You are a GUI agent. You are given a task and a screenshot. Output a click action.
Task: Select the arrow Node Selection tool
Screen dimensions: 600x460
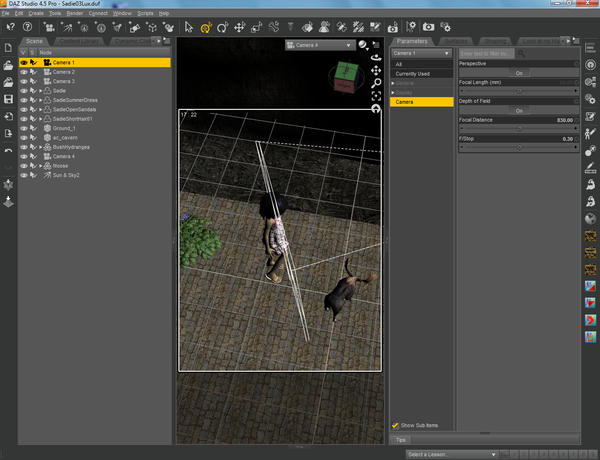(x=187, y=27)
